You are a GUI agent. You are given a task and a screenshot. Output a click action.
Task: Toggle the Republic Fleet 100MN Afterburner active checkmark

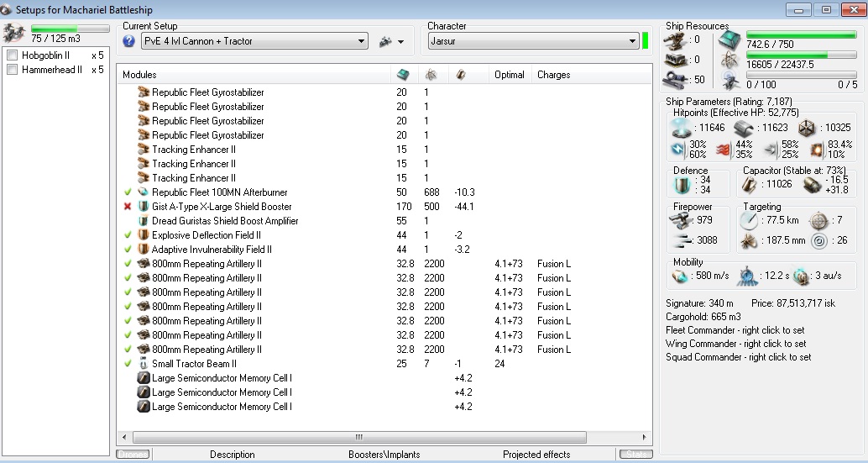pyautogui.click(x=128, y=192)
